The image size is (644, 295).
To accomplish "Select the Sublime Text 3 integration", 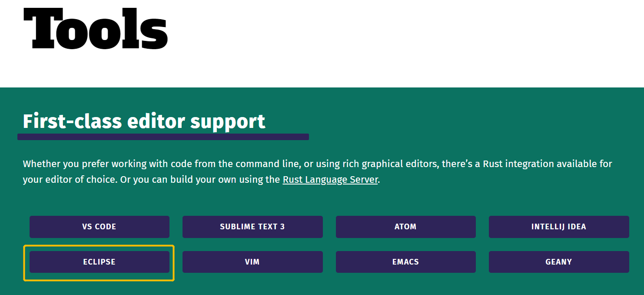I will tap(252, 227).
